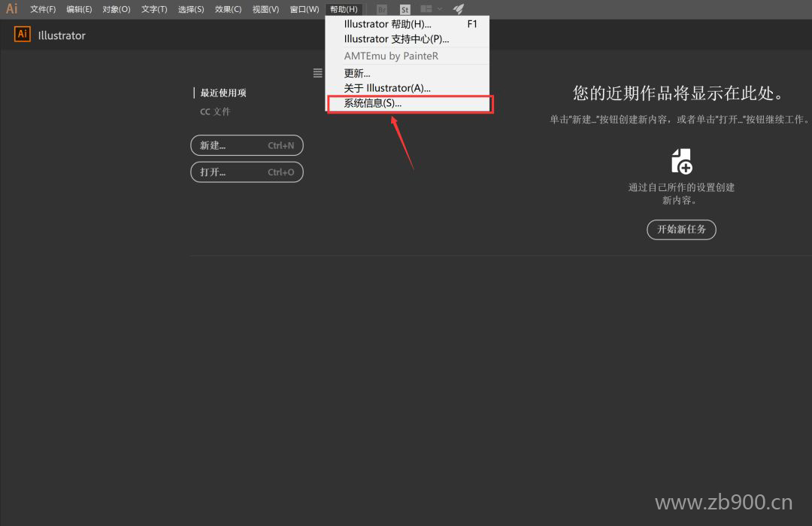Click the Ai logo in the menu bar
The height and width of the screenshot is (526, 812).
coord(11,9)
